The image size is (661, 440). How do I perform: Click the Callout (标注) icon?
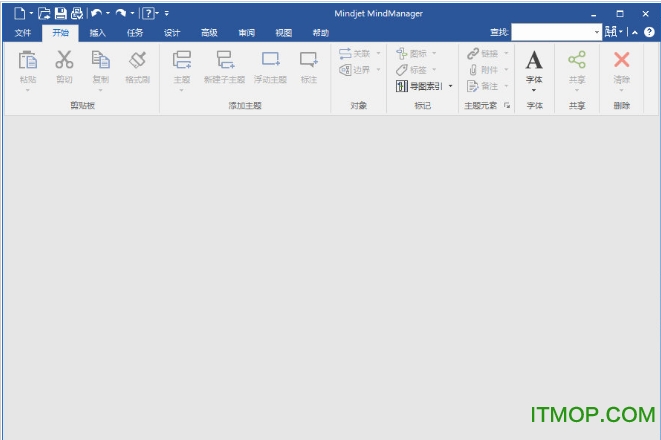point(309,59)
